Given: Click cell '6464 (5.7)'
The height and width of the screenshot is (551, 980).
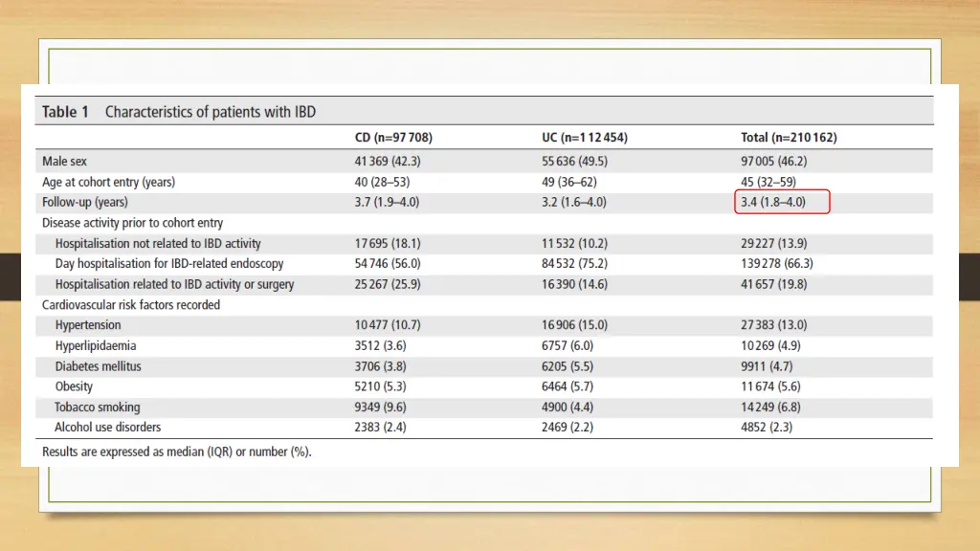Looking at the screenshot, I should click(568, 386).
